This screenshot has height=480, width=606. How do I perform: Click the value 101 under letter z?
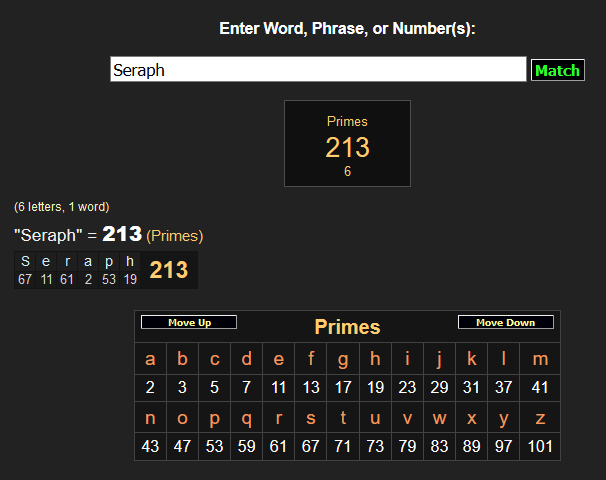point(540,446)
